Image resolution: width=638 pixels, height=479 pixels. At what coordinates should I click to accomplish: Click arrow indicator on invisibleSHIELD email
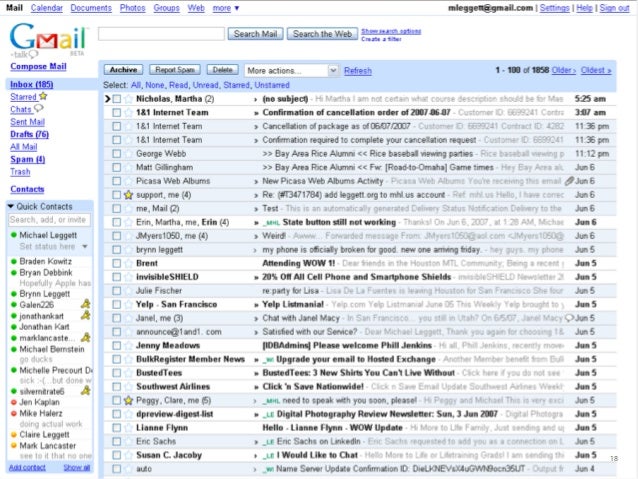point(256,278)
